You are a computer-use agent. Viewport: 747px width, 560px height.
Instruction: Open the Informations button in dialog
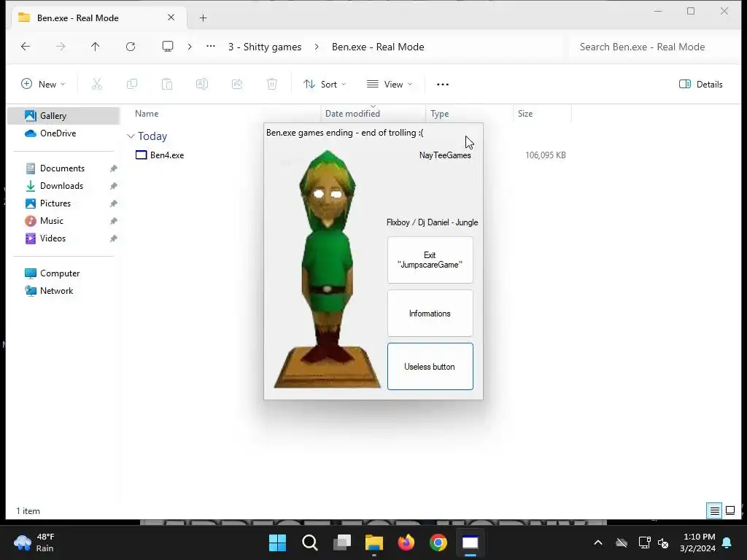click(430, 314)
